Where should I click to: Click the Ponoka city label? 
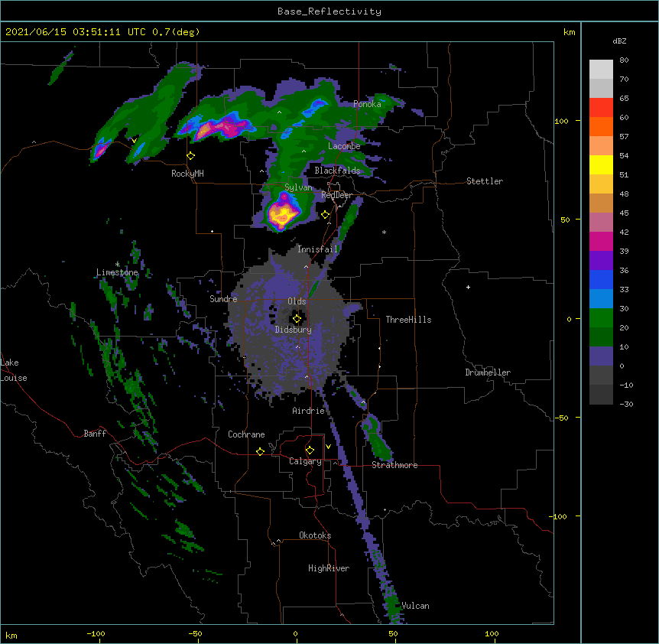tap(367, 104)
